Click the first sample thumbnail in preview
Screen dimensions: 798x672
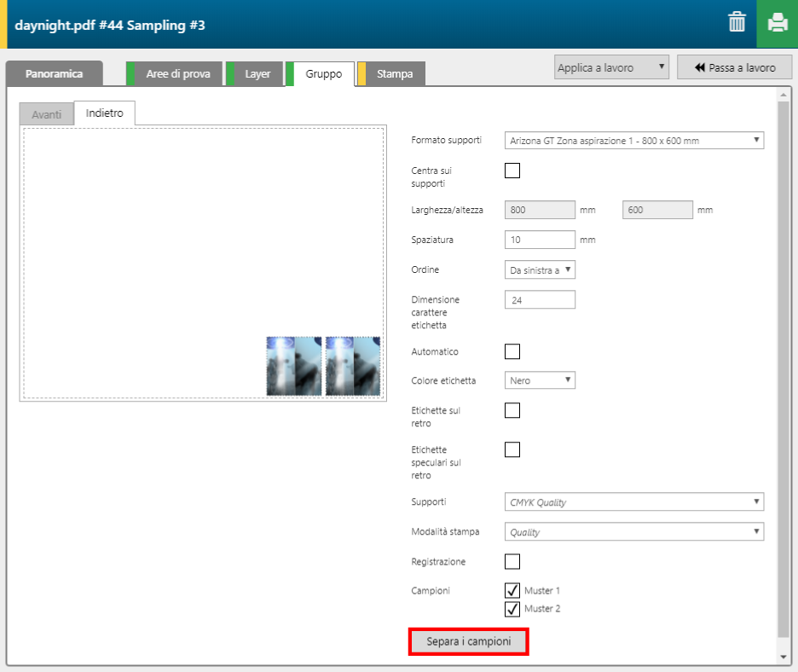[294, 366]
